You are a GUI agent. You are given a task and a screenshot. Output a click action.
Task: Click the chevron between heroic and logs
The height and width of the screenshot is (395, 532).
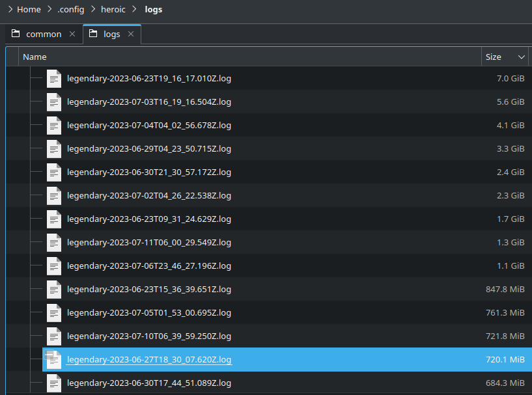pyautogui.click(x=133, y=9)
